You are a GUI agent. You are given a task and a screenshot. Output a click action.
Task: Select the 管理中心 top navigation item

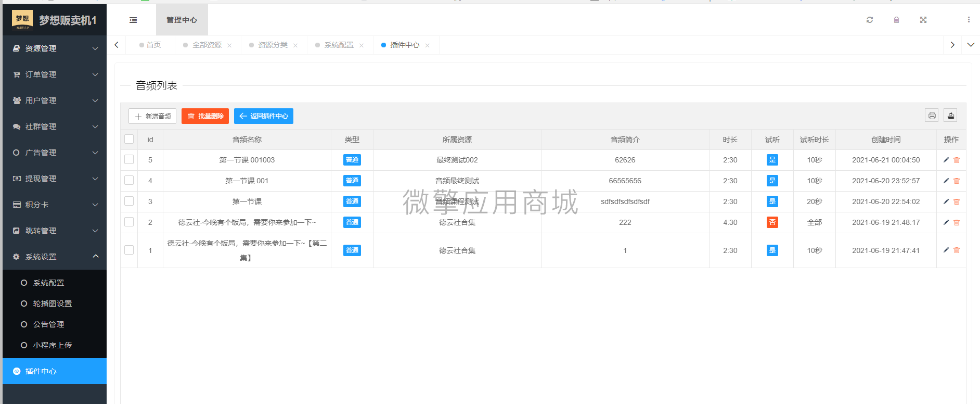(x=182, y=20)
